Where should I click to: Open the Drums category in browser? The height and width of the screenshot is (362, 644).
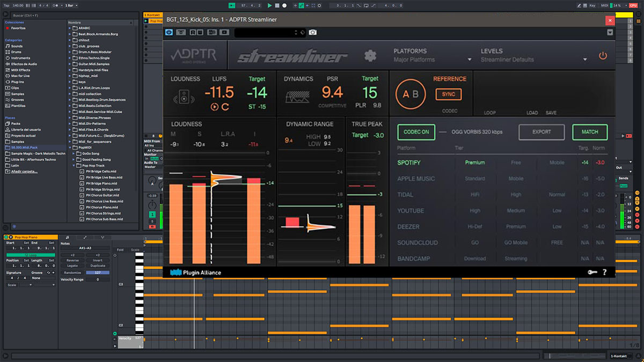pos(16,52)
